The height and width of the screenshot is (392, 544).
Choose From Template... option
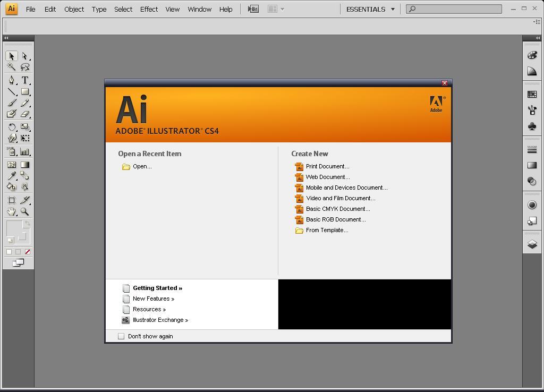click(321, 231)
